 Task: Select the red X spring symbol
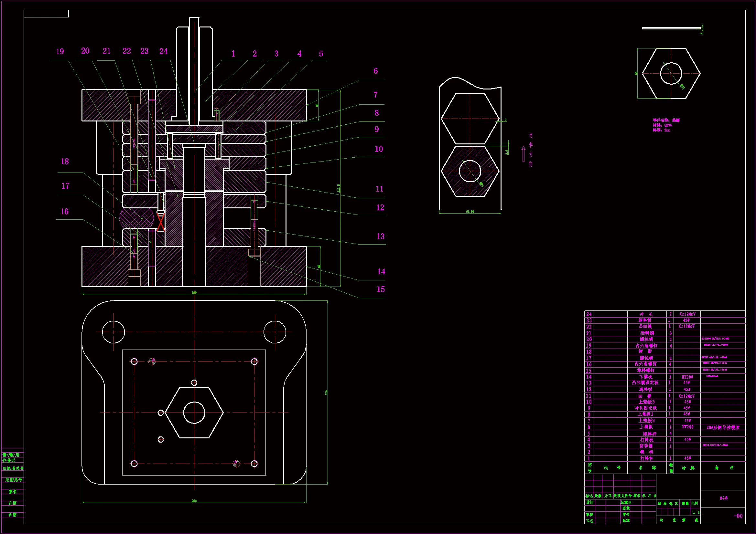[161, 223]
